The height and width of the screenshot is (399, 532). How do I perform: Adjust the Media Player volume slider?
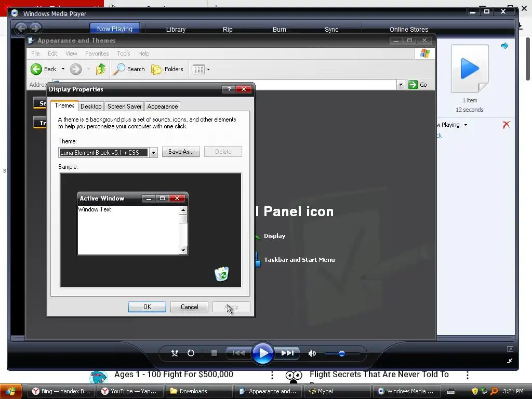coord(342,353)
